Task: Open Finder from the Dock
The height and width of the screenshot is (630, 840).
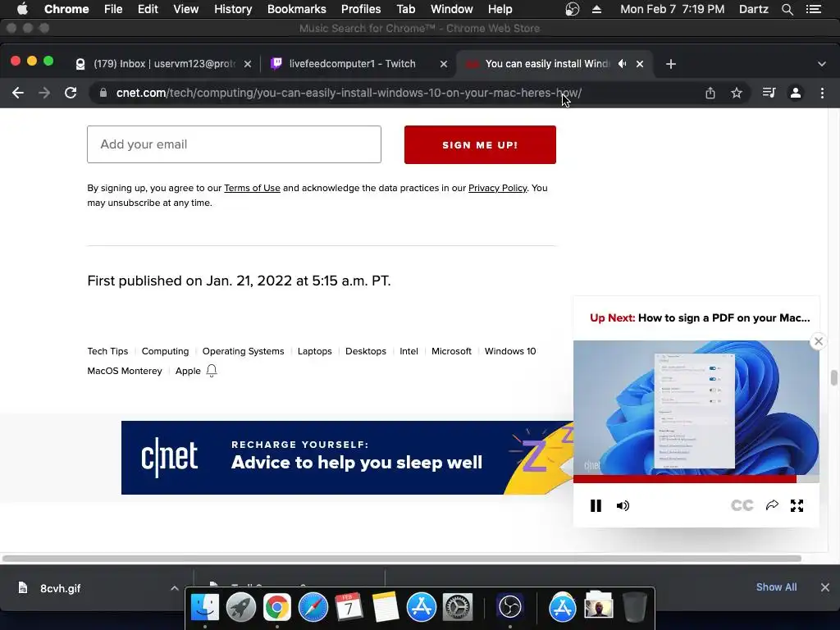Action: tap(205, 608)
